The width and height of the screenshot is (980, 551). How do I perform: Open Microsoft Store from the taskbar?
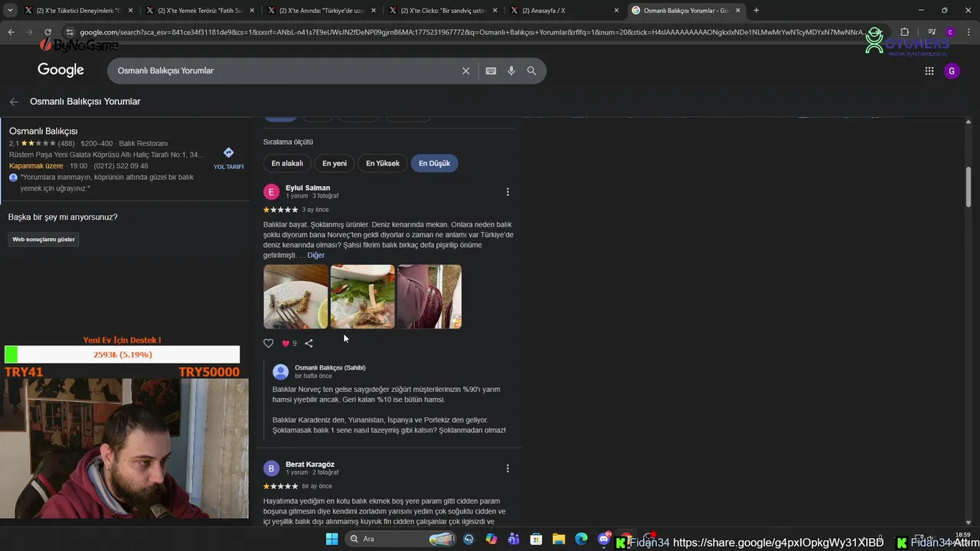tap(536, 539)
